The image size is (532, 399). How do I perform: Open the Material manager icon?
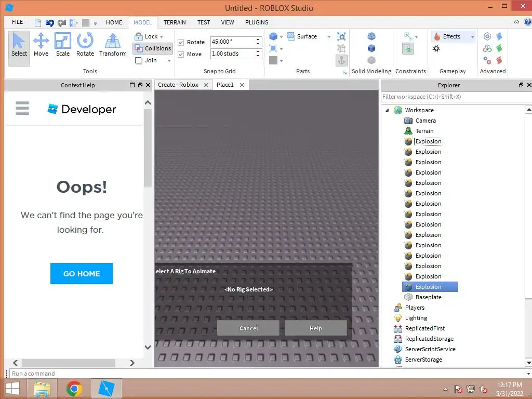tap(273, 48)
